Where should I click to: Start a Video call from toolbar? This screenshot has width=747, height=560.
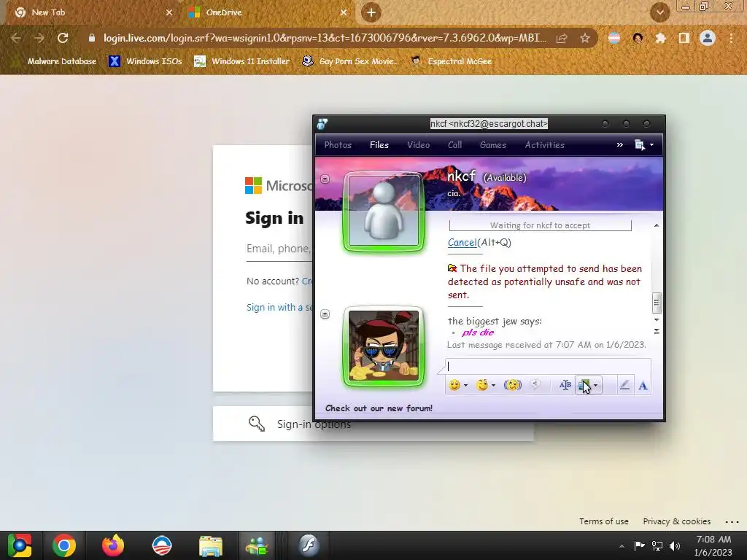tap(418, 145)
